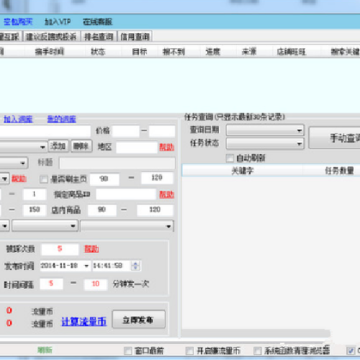360x360 pixels.
Task: Enable the 系统自动清理浏览器 checkbox
Action: [257, 351]
